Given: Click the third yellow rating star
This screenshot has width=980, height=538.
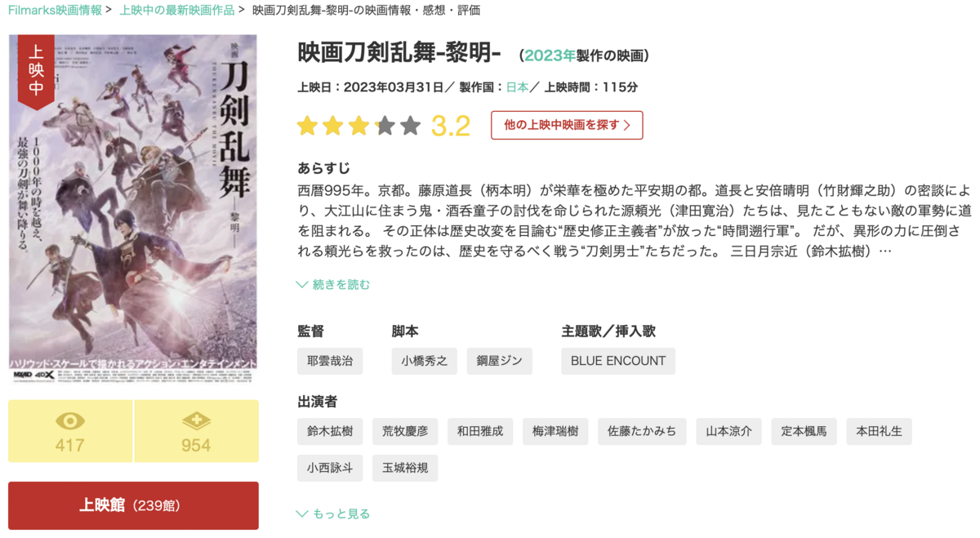Looking at the screenshot, I should point(359,126).
